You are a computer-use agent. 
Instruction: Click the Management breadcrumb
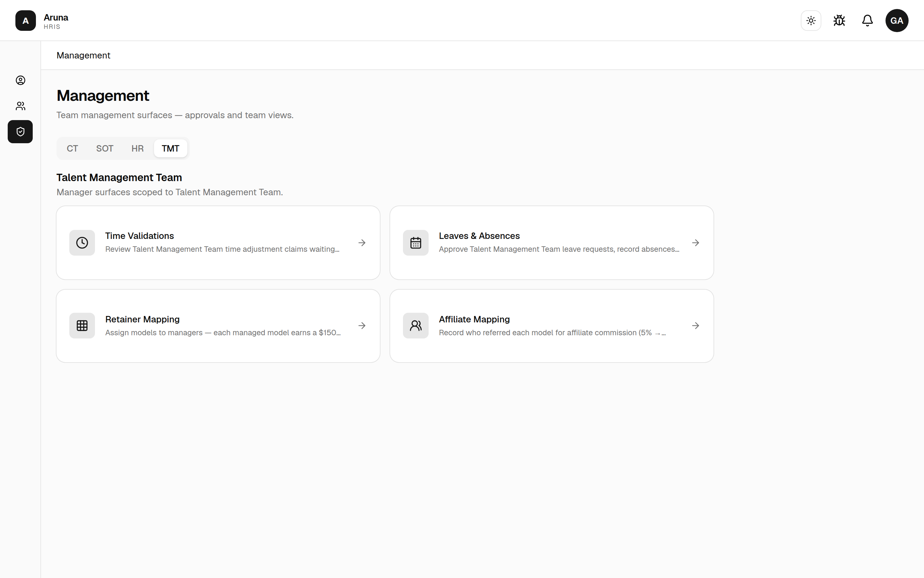[83, 56]
